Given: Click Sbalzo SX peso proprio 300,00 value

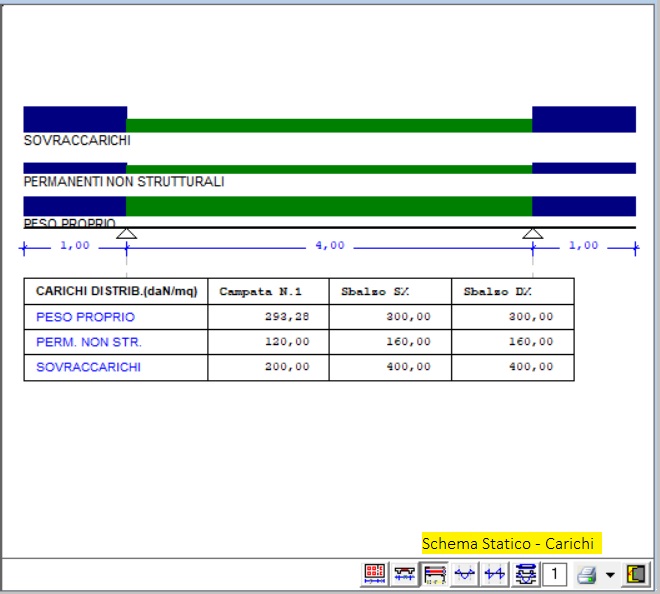Looking at the screenshot, I should tap(408, 317).
